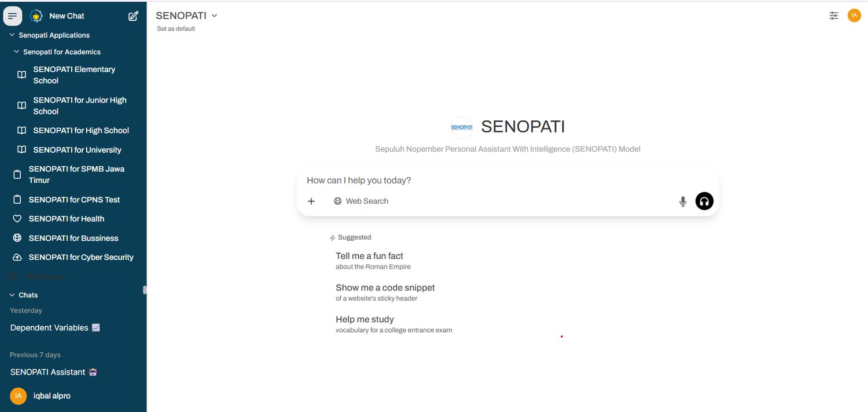
Task: Choose the Help me study suggestion
Action: 394,324
